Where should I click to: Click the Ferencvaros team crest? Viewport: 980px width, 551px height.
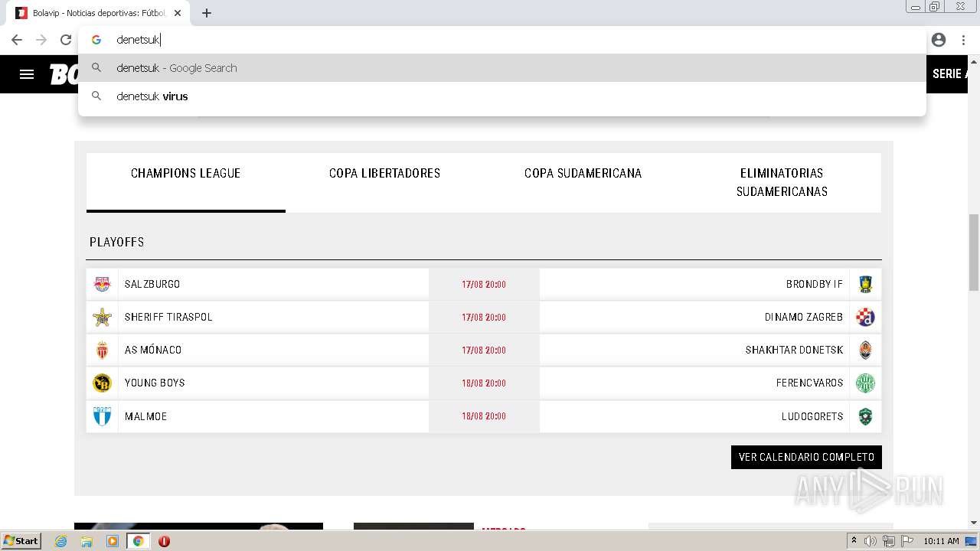[865, 383]
